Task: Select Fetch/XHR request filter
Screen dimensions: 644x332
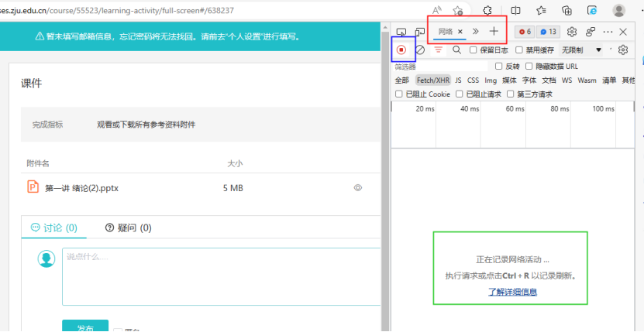Action: click(433, 80)
